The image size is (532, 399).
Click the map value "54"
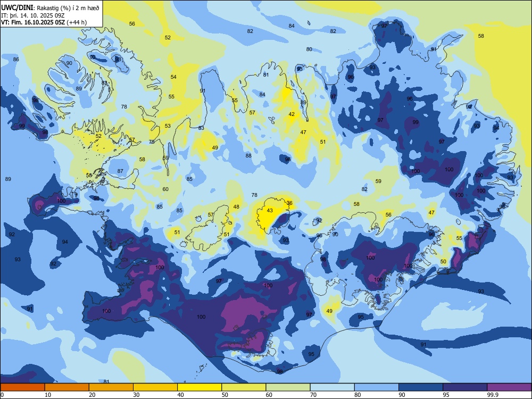173,77
